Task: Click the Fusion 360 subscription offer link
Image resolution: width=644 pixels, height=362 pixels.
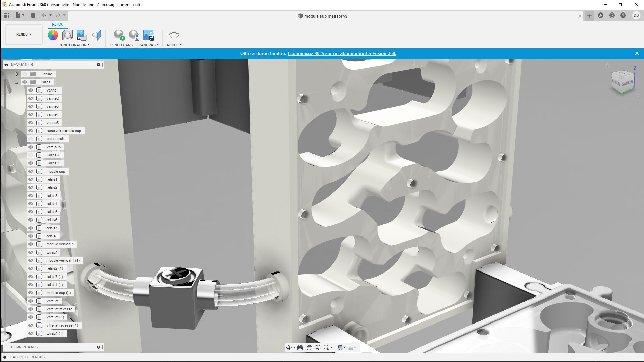Action: [342, 53]
